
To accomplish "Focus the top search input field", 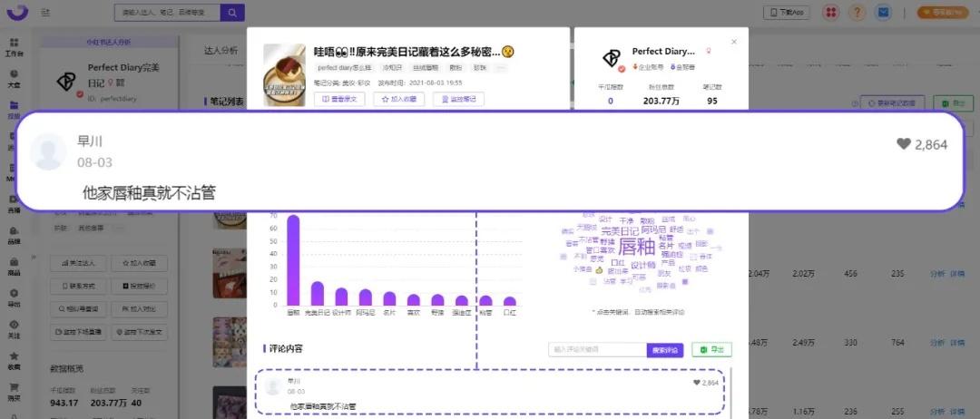I will [x=168, y=13].
